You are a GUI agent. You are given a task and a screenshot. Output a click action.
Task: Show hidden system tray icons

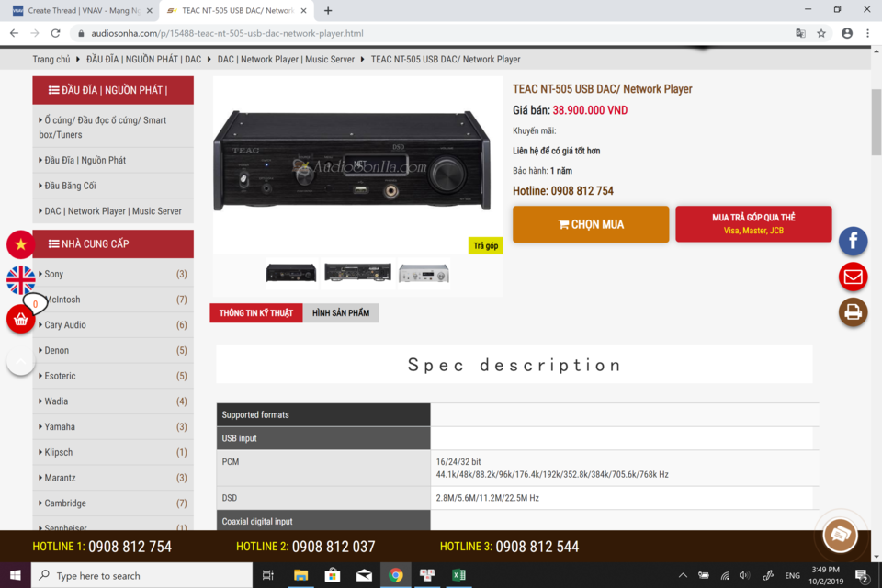point(683,575)
